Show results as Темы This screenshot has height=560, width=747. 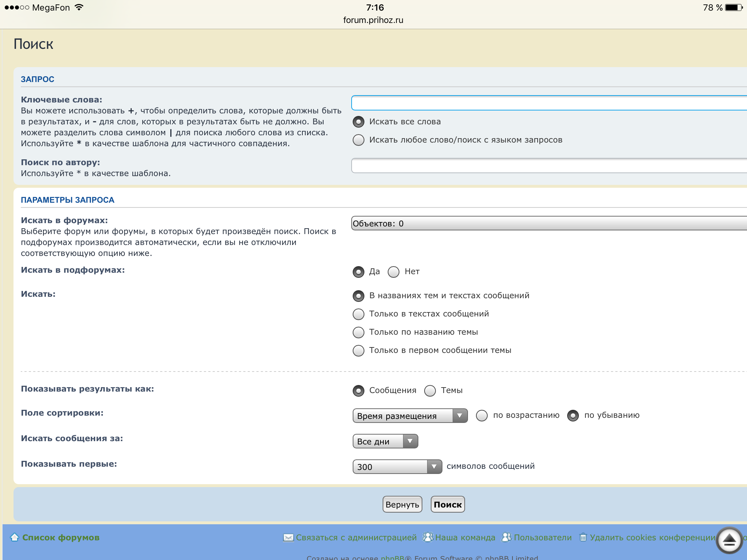point(430,390)
